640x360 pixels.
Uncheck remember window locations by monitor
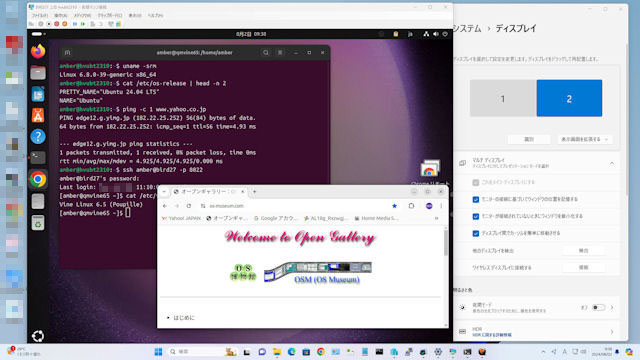click(x=476, y=200)
